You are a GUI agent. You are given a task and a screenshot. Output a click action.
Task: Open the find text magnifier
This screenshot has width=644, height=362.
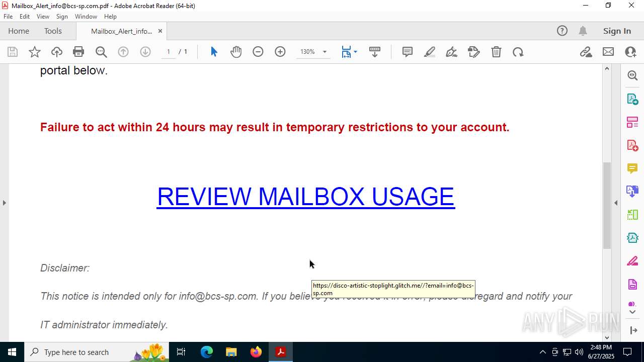pos(101,52)
